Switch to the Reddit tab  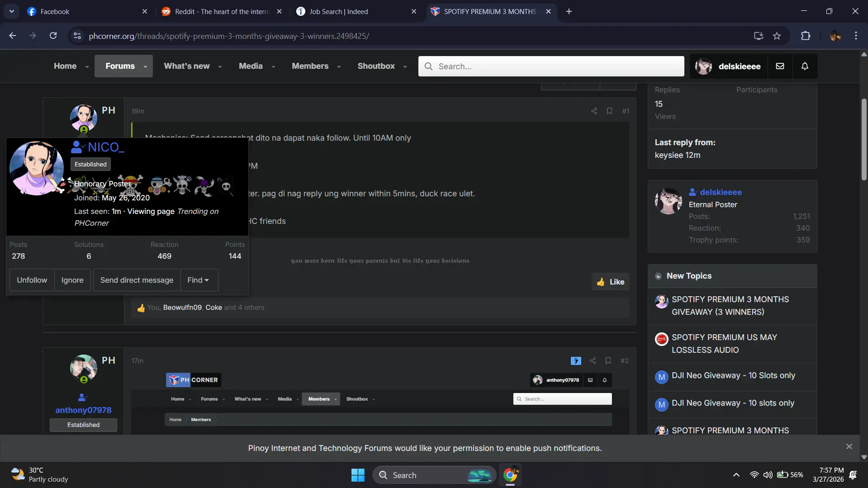pos(222,12)
